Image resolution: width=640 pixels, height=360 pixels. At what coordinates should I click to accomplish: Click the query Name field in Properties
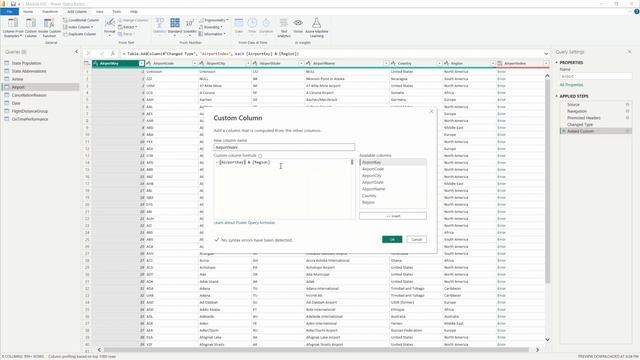(596, 76)
